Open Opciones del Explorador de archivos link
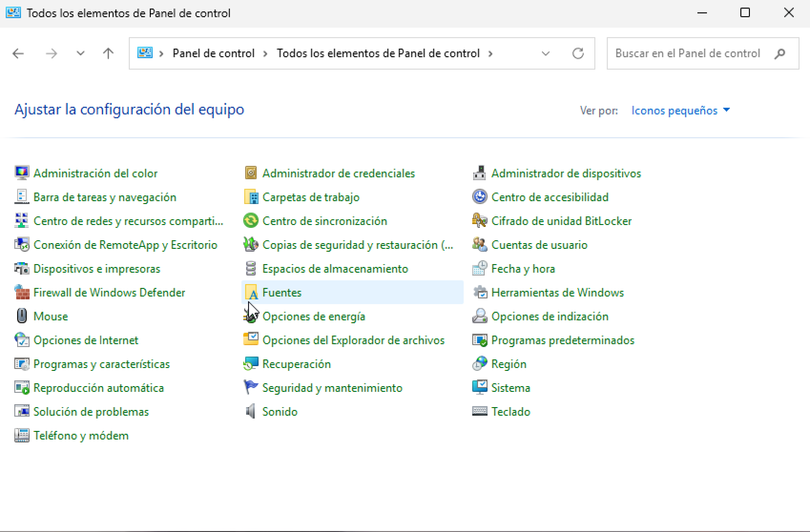Screen dimensions: 810x532 tap(353, 340)
